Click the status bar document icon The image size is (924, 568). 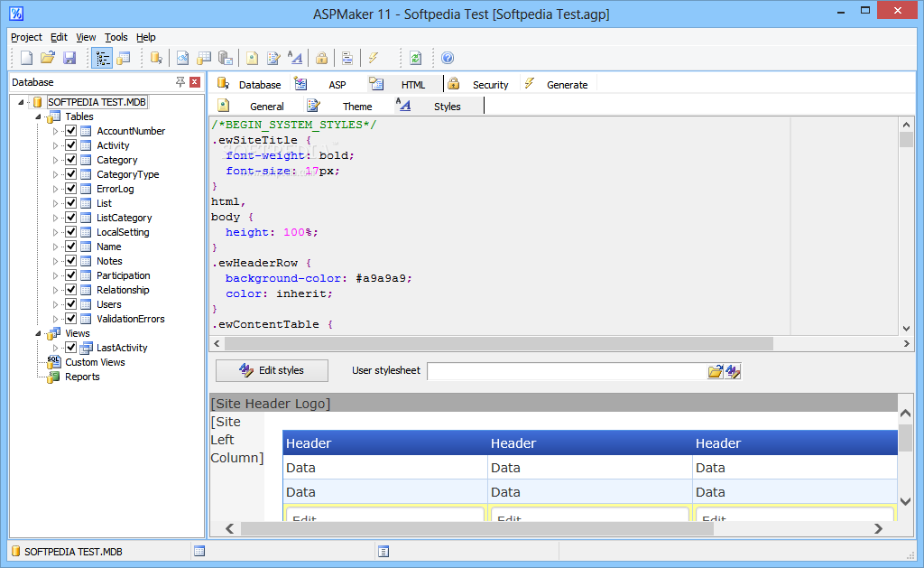(383, 552)
